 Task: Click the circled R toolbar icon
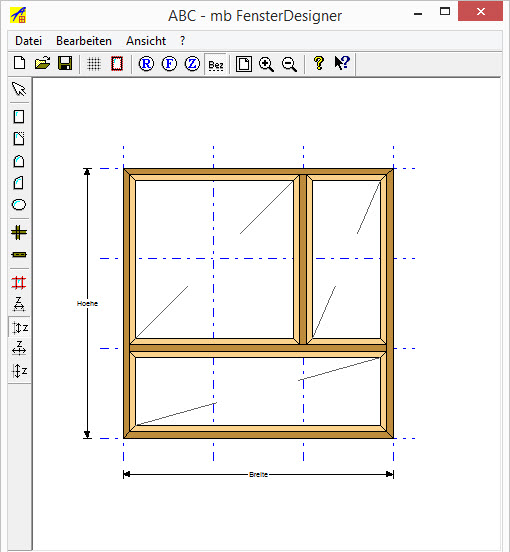146,64
